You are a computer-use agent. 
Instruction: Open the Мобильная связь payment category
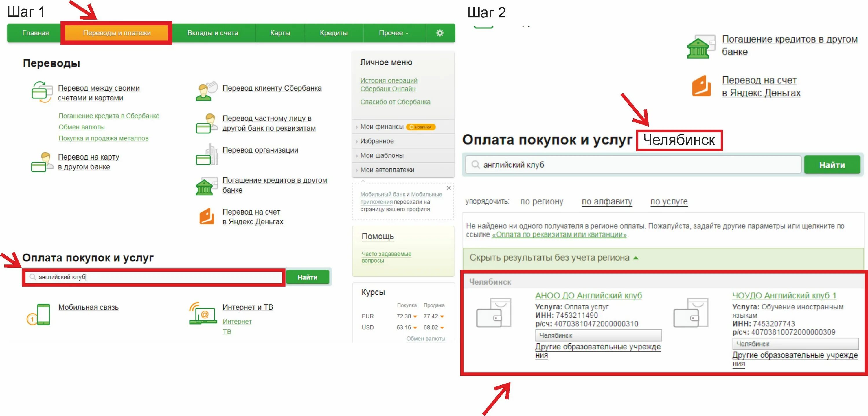88,307
